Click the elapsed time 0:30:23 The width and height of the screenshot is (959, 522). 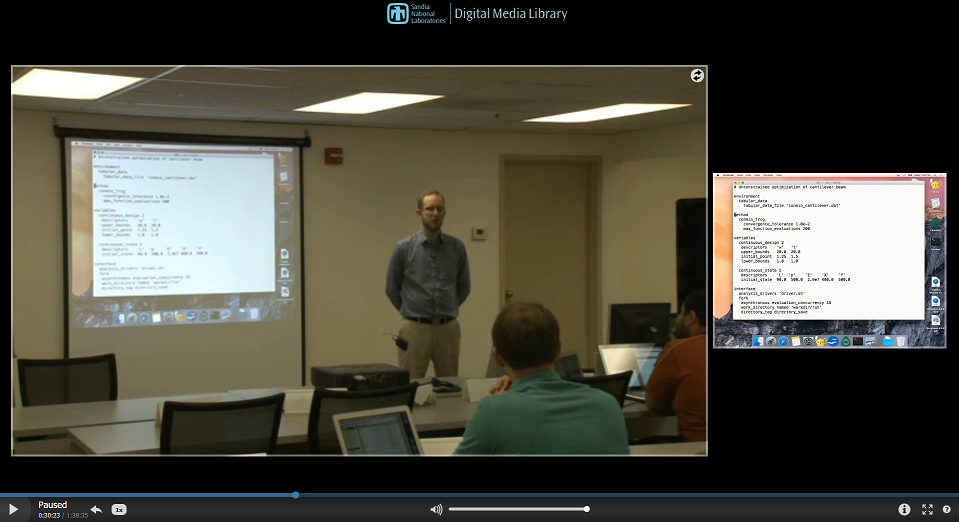tap(49, 515)
